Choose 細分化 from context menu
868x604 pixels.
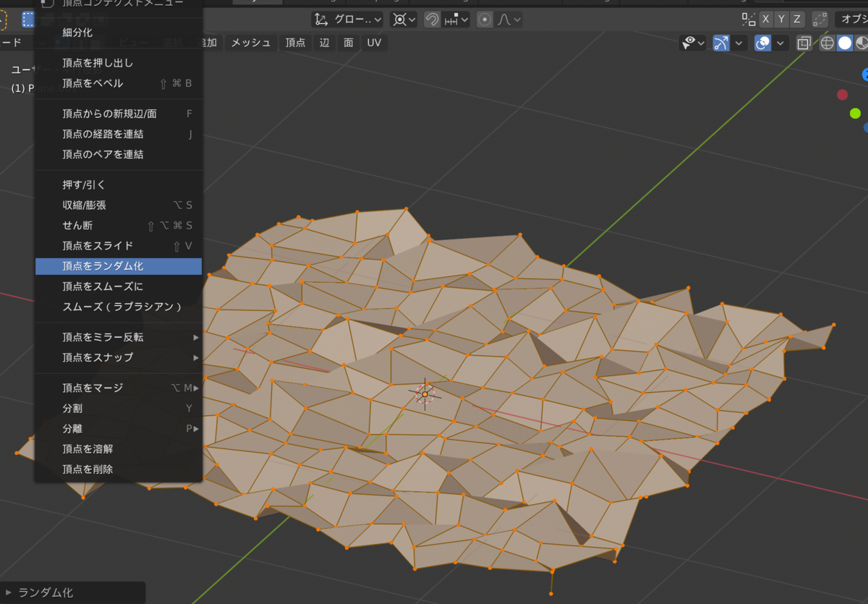coord(119,33)
